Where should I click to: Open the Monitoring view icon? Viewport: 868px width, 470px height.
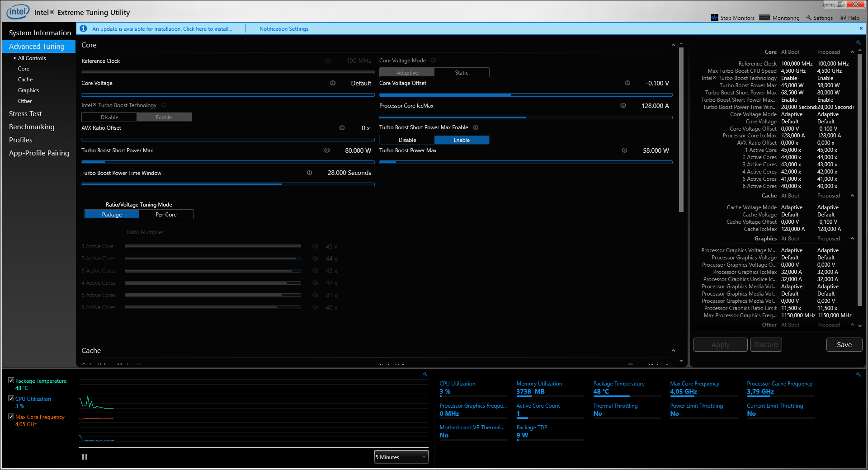764,18
